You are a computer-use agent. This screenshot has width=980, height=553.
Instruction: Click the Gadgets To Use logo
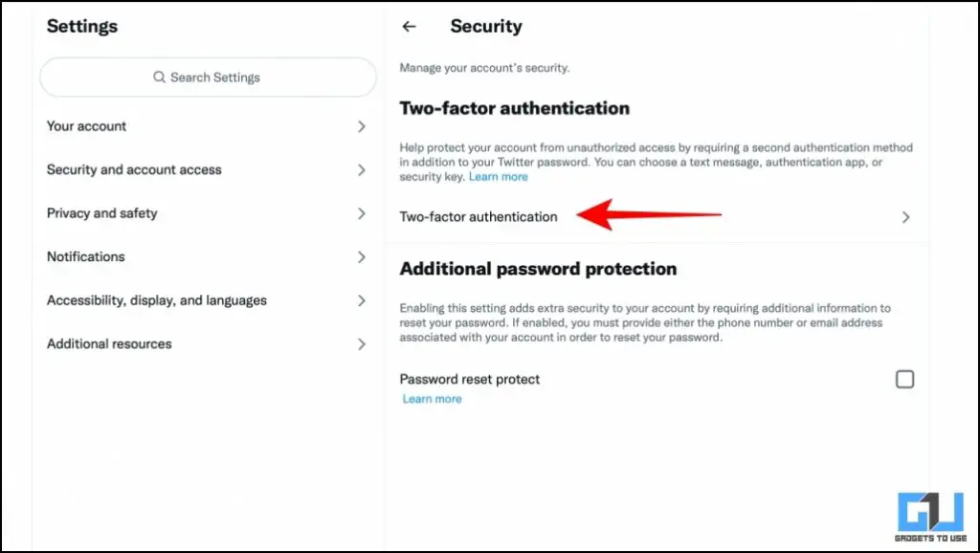coord(930,516)
